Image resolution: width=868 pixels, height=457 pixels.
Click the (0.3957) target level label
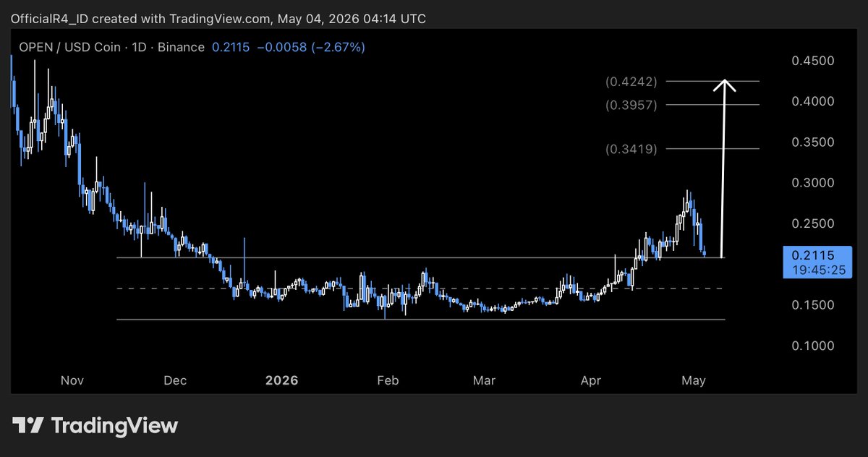point(631,105)
